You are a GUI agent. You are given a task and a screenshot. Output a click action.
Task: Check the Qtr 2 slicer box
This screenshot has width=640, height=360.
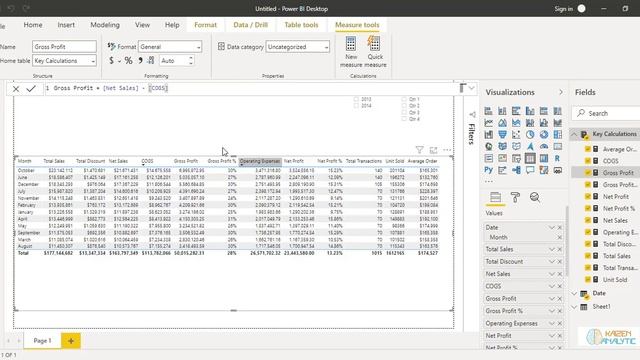(404, 106)
